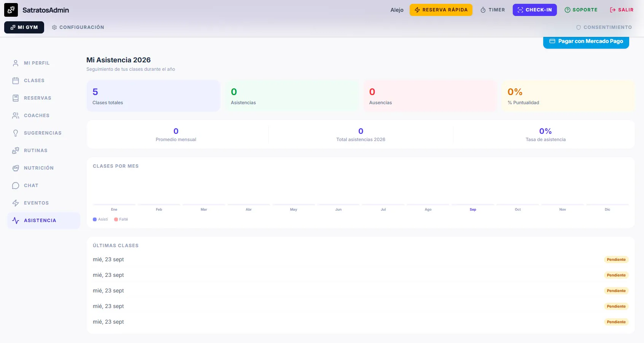Click the Nutrición salad icon

pyautogui.click(x=16, y=168)
